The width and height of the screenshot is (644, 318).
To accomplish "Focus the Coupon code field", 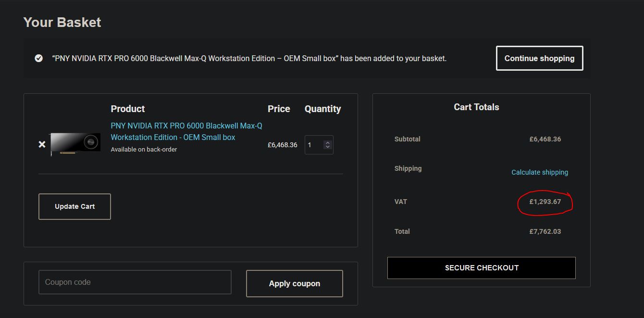I will point(135,282).
